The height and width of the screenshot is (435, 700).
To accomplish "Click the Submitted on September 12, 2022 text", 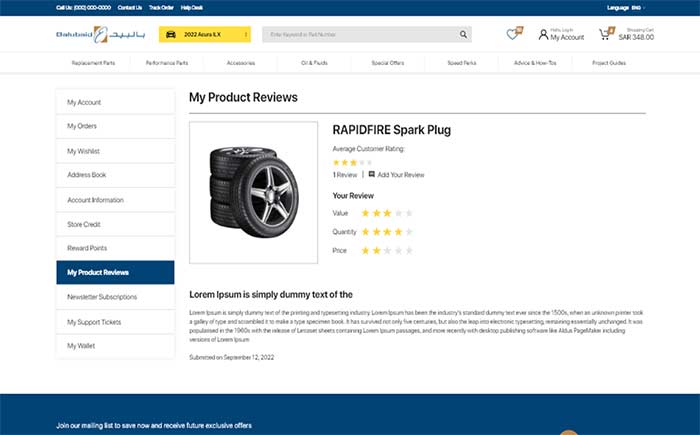I will 232,357.
